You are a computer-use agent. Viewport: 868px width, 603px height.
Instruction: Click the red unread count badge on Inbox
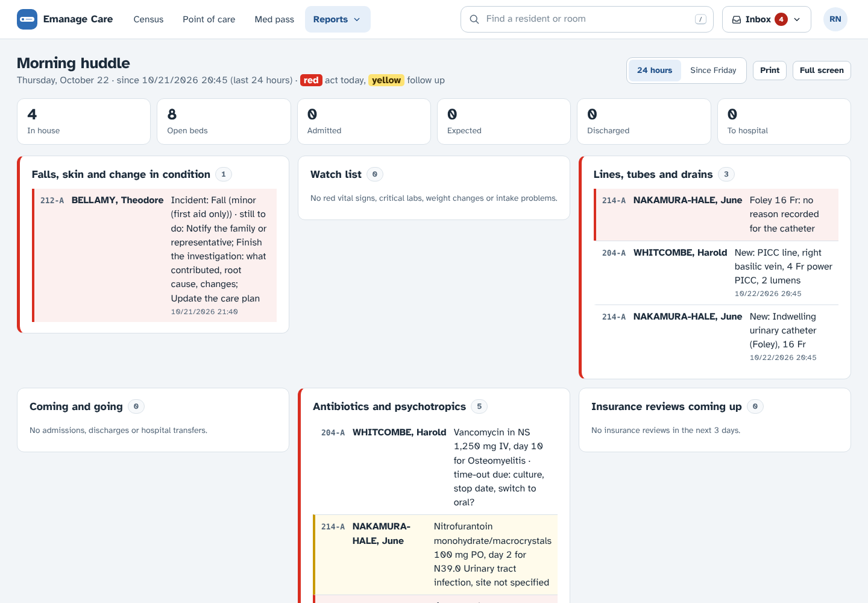click(781, 19)
